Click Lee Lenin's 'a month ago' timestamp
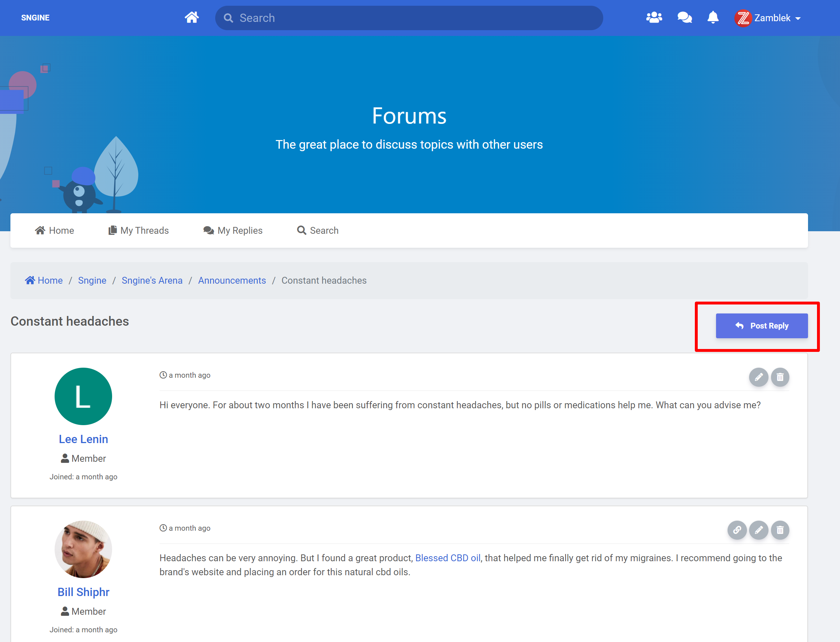This screenshot has height=642, width=840. pos(185,375)
